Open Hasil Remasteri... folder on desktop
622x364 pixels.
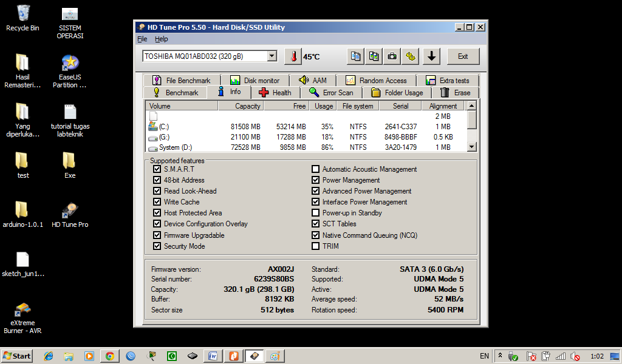(22, 72)
